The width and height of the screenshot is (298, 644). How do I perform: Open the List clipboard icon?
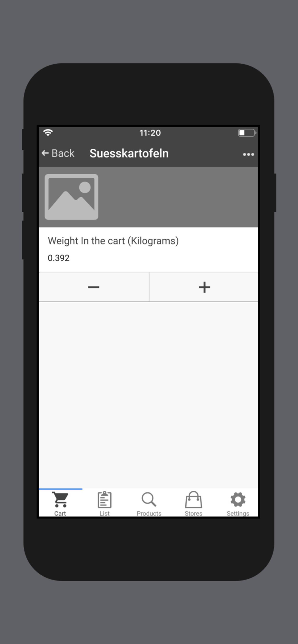tap(104, 499)
